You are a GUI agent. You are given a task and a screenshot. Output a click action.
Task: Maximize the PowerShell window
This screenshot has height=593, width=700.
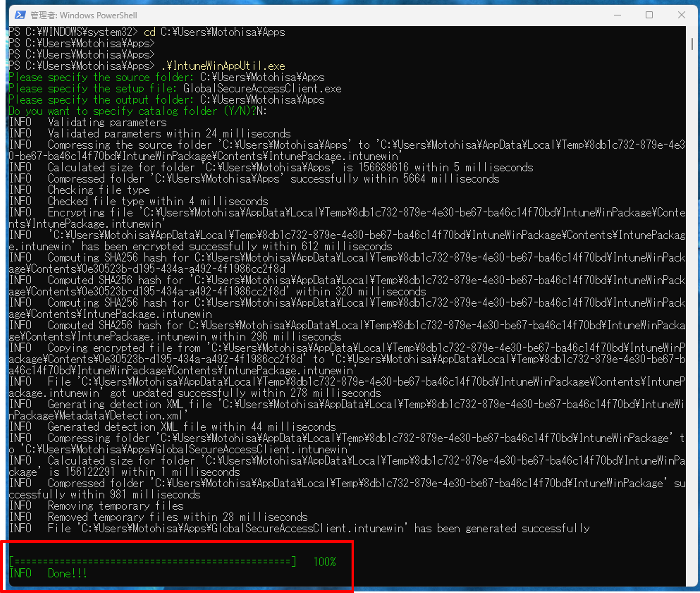click(x=649, y=15)
